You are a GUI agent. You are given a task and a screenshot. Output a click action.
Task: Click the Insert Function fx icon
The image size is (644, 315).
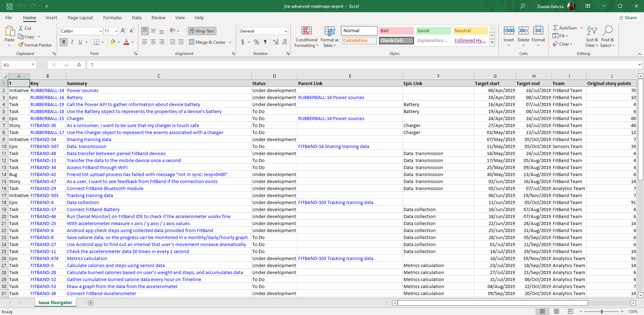pyautogui.click(x=79, y=65)
